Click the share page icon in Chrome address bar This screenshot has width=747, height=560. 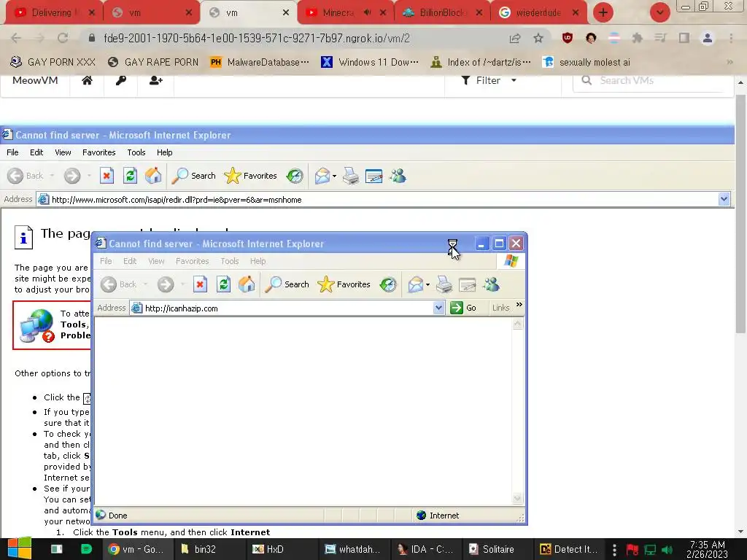515,38
